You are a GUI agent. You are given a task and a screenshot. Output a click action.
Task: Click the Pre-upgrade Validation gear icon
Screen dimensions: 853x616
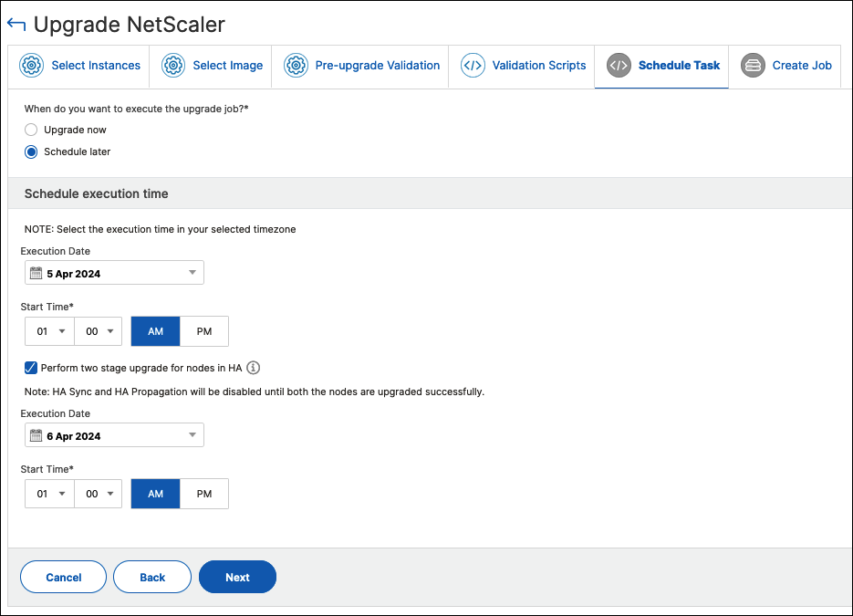tap(296, 66)
